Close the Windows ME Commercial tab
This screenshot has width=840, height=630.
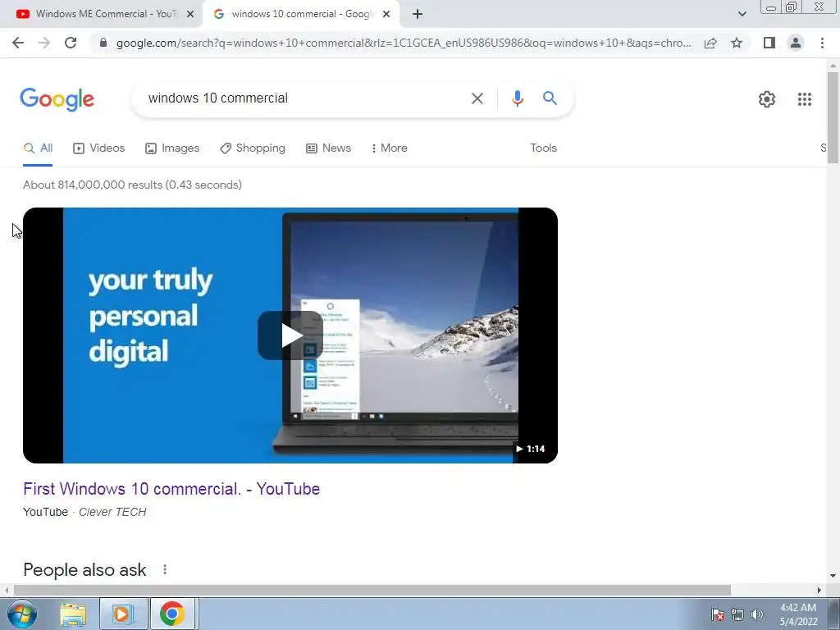point(190,14)
